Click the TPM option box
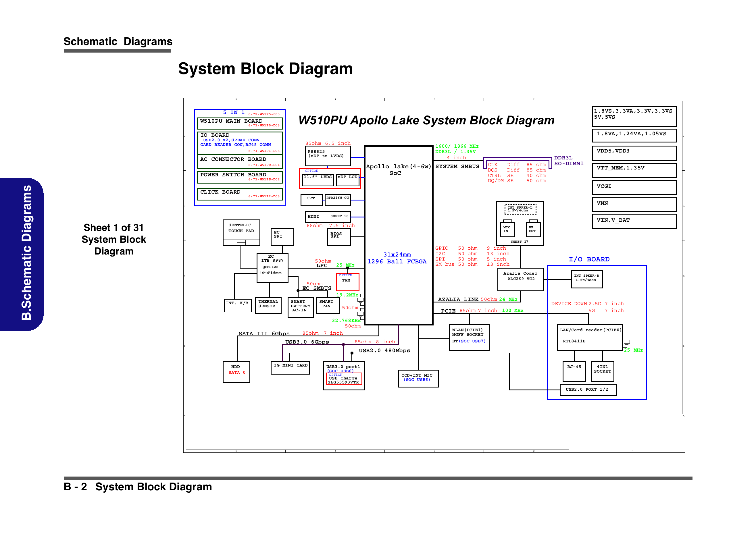 point(347,282)
